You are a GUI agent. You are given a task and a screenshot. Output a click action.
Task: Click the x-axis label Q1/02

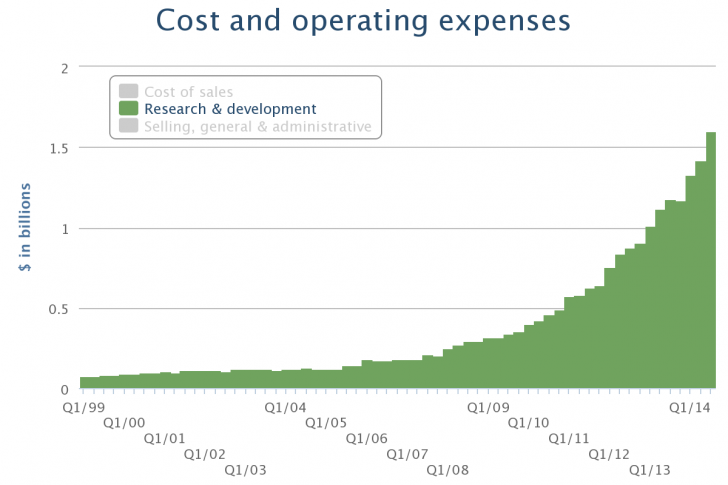(205, 454)
